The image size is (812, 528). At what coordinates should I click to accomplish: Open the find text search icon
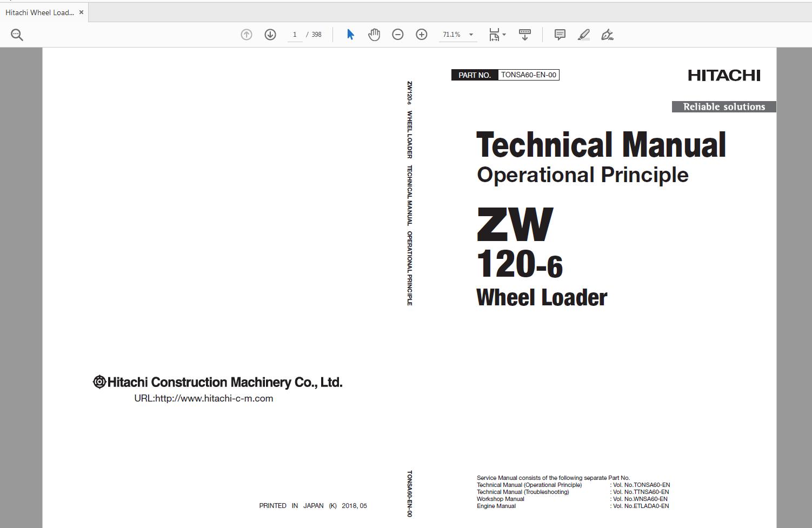(x=17, y=35)
